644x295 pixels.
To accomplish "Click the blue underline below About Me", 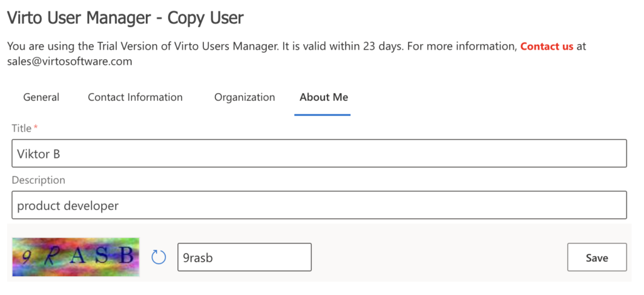I will (x=322, y=115).
